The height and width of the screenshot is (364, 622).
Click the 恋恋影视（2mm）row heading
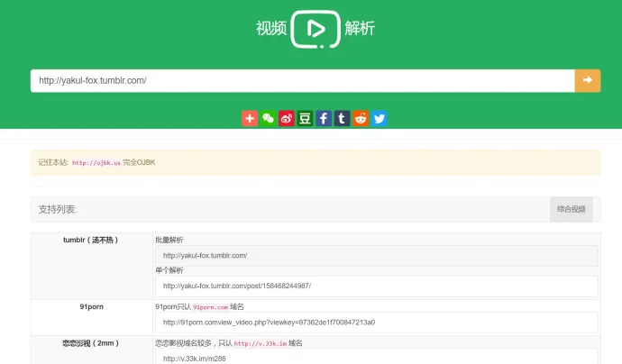tap(91, 343)
